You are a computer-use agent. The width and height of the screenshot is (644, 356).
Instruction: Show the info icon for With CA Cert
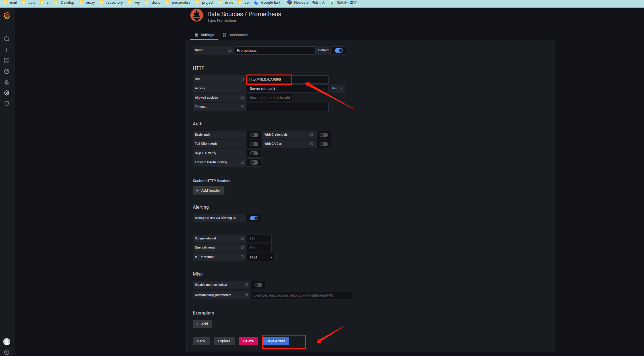coord(312,144)
